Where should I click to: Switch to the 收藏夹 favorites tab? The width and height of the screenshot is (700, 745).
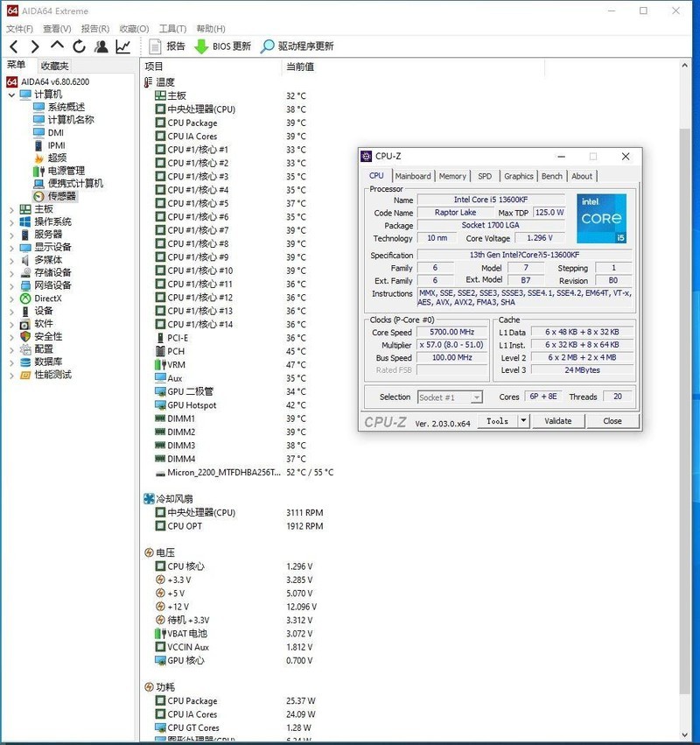coord(54,66)
